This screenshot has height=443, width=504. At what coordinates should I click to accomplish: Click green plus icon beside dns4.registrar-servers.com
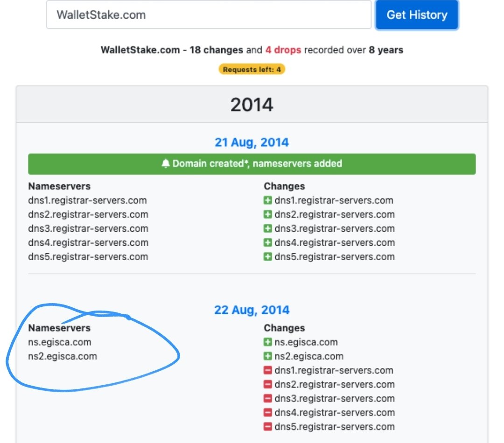coord(268,242)
